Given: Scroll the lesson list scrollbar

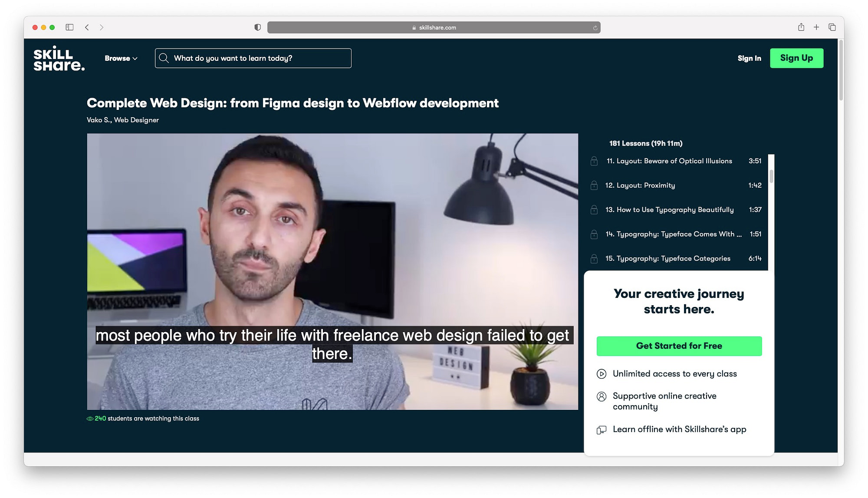Looking at the screenshot, I should tap(771, 173).
